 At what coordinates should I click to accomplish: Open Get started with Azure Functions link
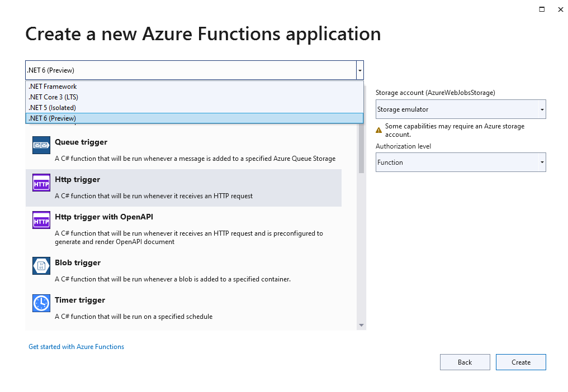tap(76, 346)
